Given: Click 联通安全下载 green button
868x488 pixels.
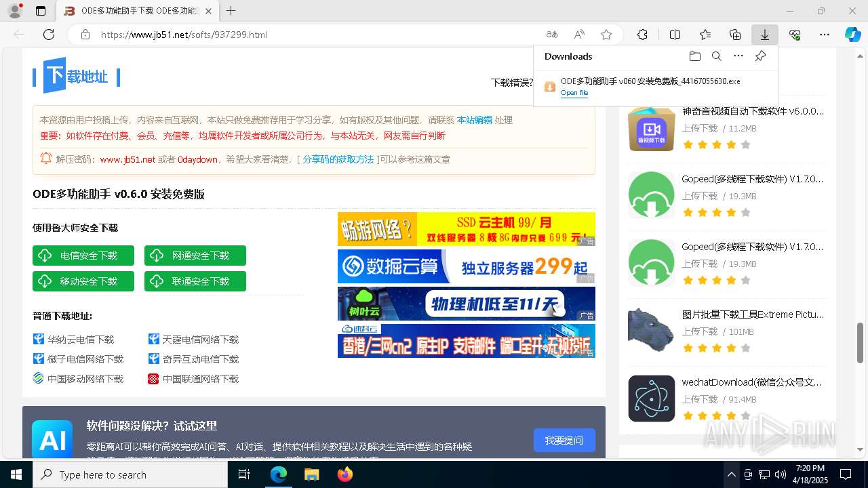Looking at the screenshot, I should point(195,281).
